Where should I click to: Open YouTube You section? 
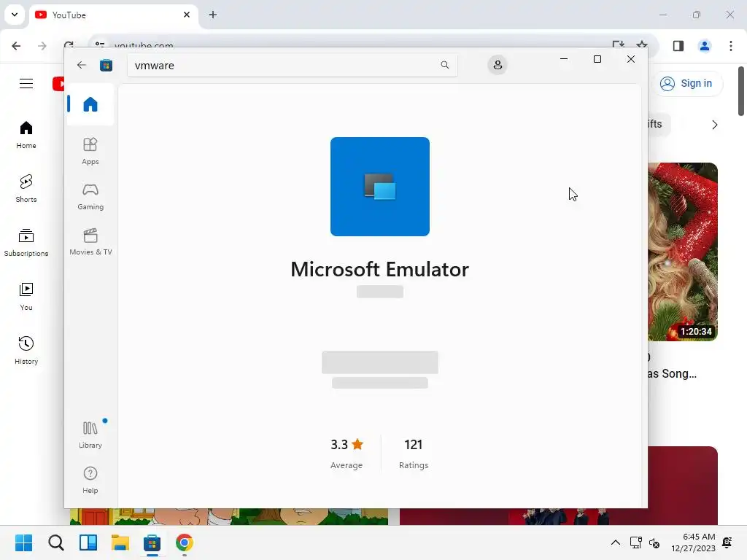point(26,296)
